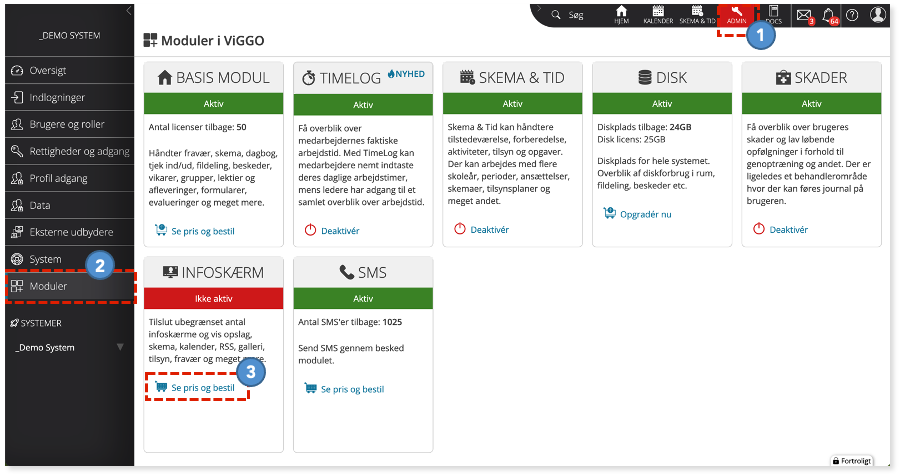This screenshot has height=474, width=900.
Task: Click the power icon in SKADER card
Action: (759, 229)
